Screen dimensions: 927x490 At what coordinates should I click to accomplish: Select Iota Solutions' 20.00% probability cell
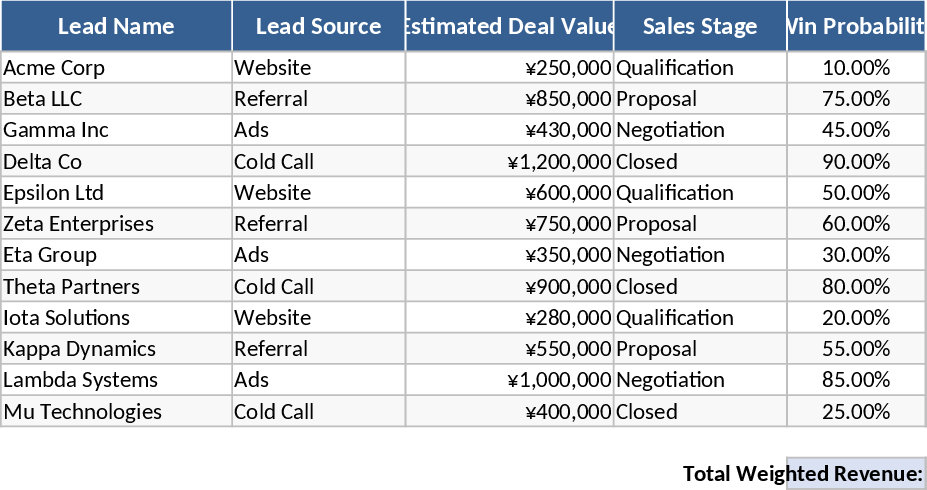point(855,318)
